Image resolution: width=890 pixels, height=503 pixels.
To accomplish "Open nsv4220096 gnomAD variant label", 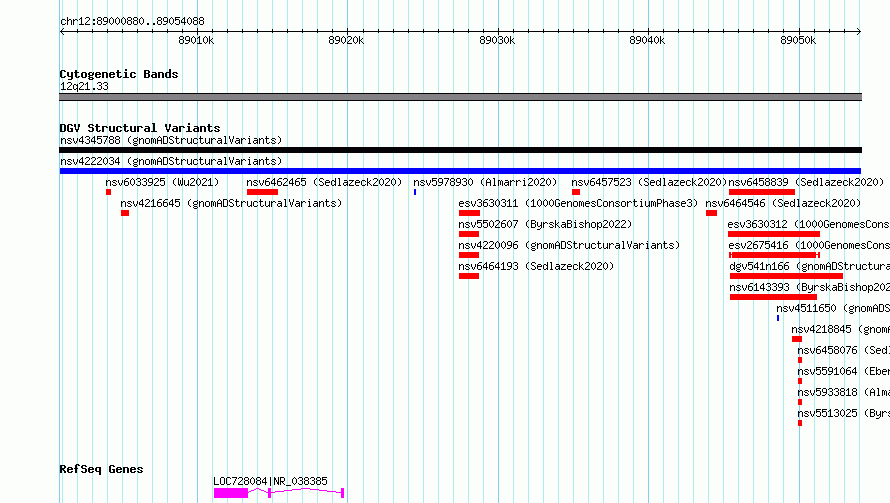I will (569, 245).
